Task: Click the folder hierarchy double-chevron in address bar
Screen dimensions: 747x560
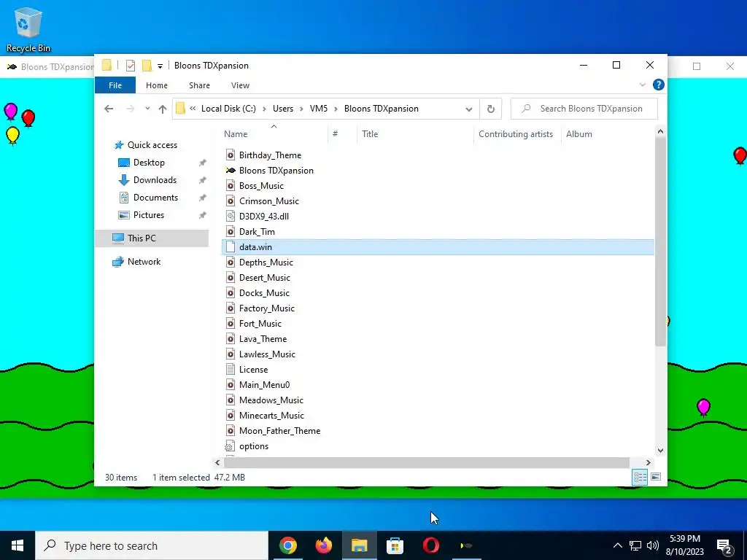Action: pos(193,109)
